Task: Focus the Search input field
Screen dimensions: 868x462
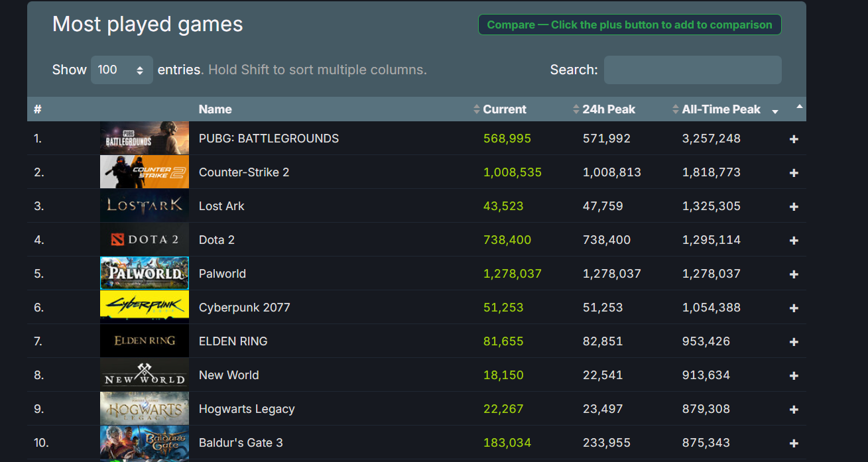Action: (693, 70)
